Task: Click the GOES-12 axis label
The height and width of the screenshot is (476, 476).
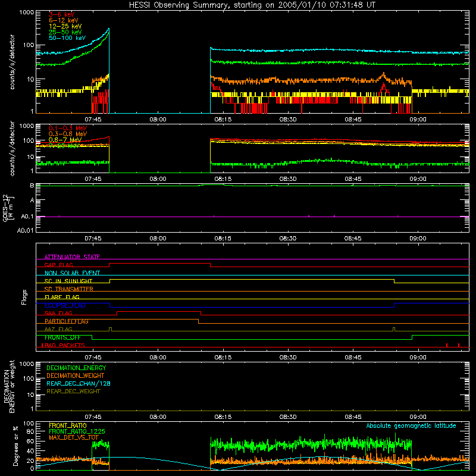Action: coord(8,208)
